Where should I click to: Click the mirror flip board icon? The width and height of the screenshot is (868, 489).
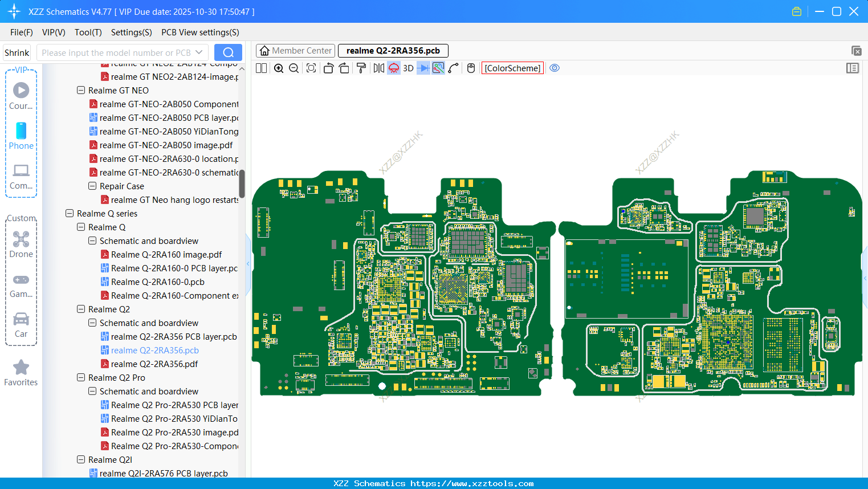(378, 68)
